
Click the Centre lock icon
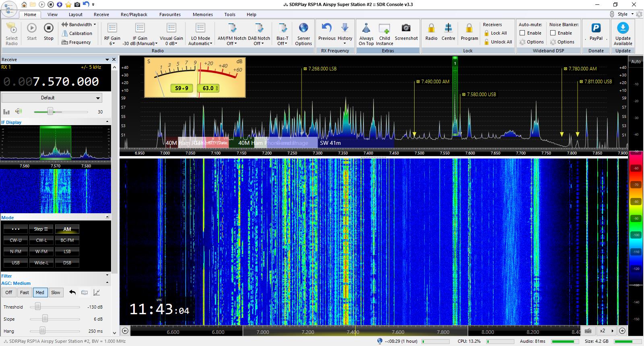point(448,28)
